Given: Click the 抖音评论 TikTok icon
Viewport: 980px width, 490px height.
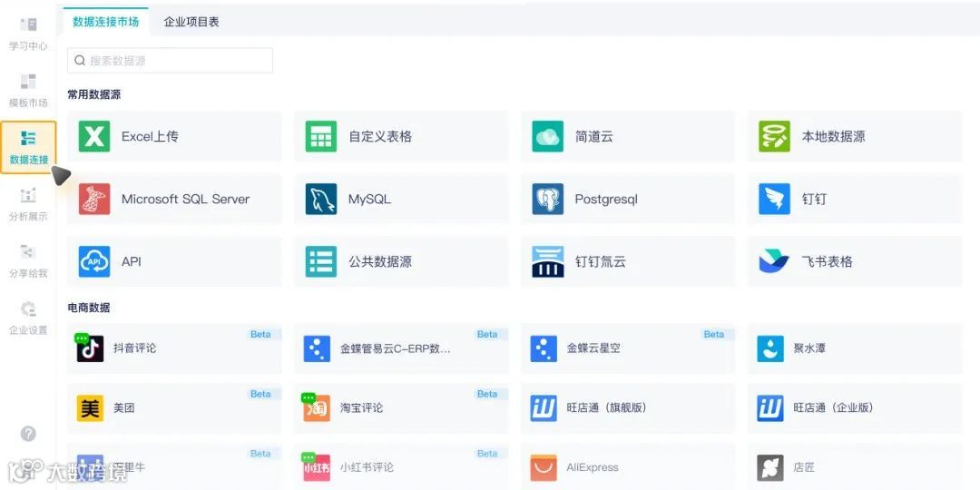Looking at the screenshot, I should [89, 348].
